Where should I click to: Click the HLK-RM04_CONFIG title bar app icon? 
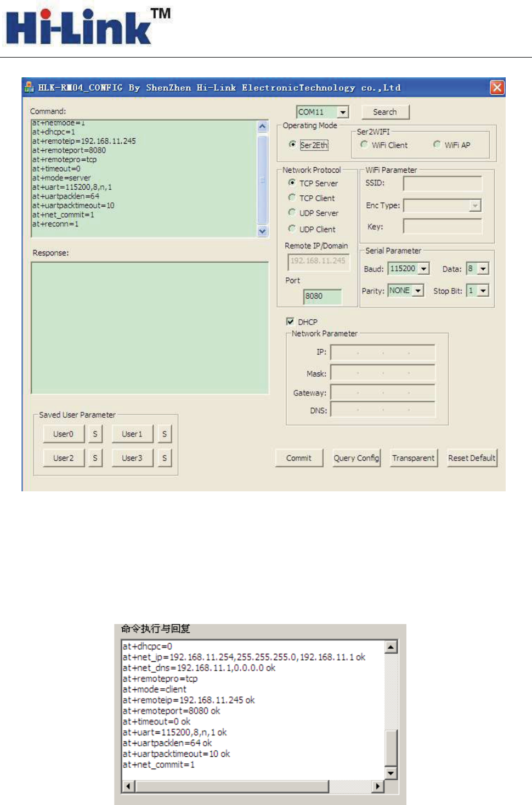click(29, 87)
